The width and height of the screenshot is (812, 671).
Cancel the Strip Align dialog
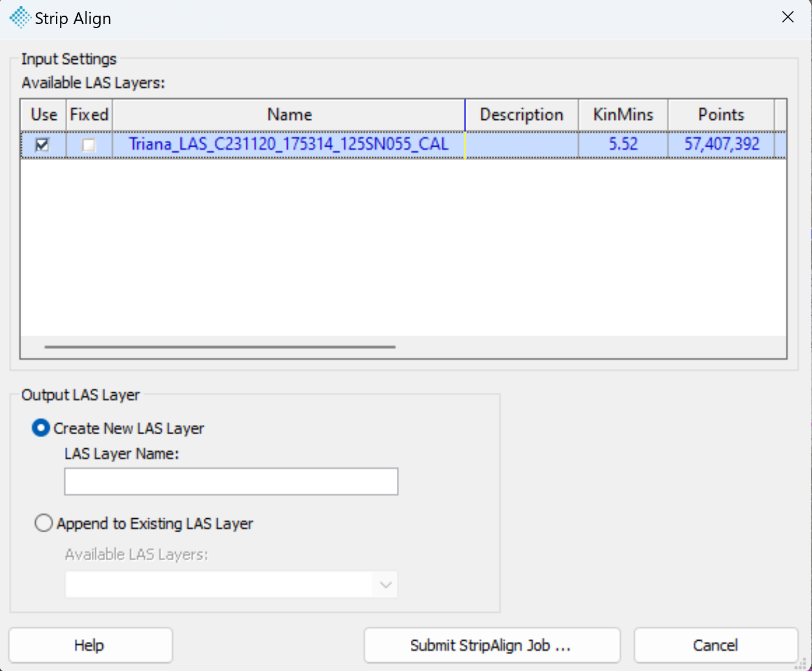[715, 645]
